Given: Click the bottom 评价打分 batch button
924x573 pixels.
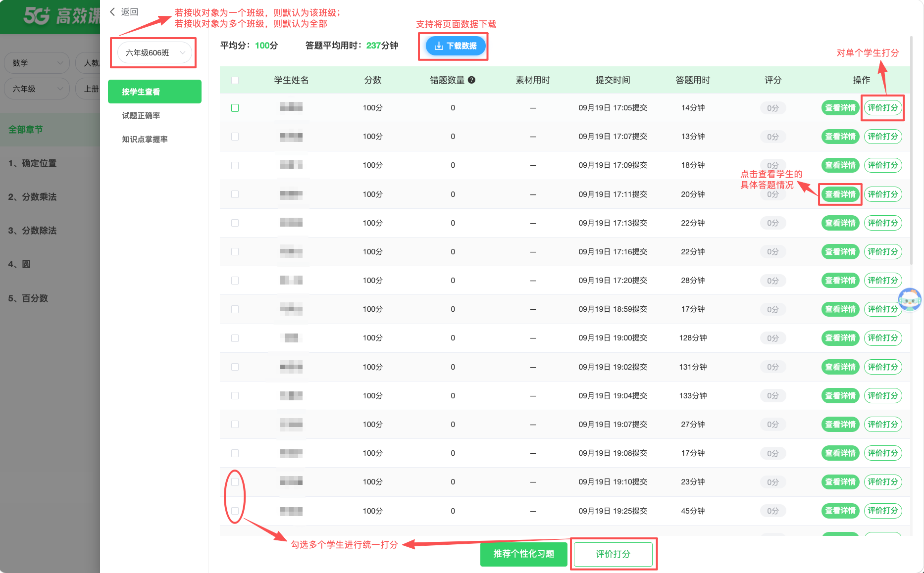Looking at the screenshot, I should click(613, 554).
